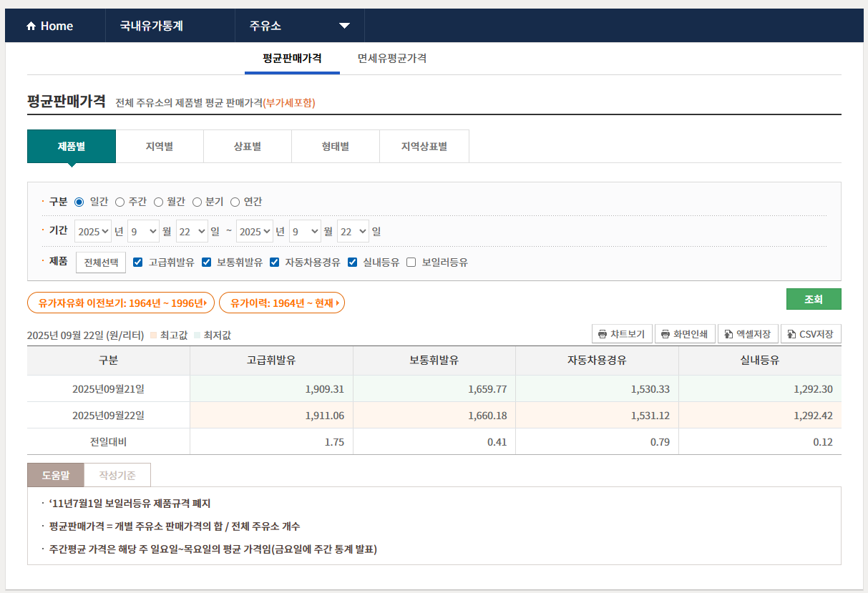Open the 작성기준 help tab

117,475
